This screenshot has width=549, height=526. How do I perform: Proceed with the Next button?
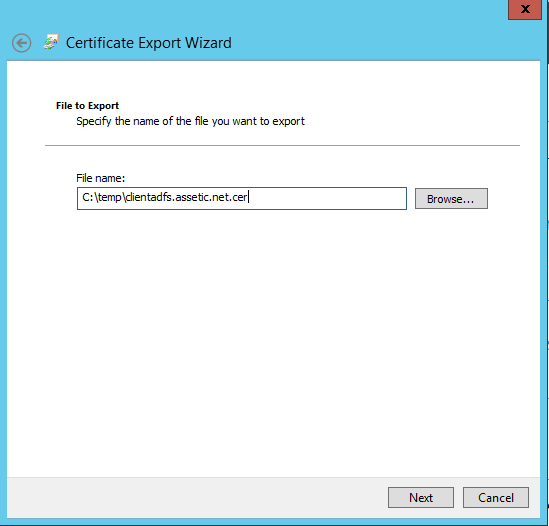pyautogui.click(x=421, y=497)
